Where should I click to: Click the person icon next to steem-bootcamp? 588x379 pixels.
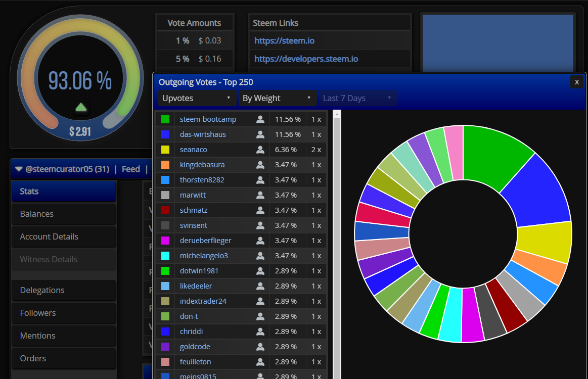coord(260,119)
